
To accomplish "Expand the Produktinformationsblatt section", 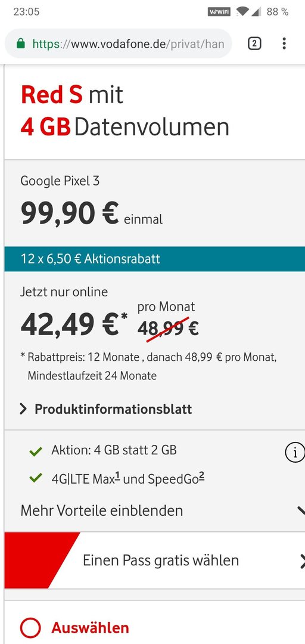I will pyautogui.click(x=106, y=409).
